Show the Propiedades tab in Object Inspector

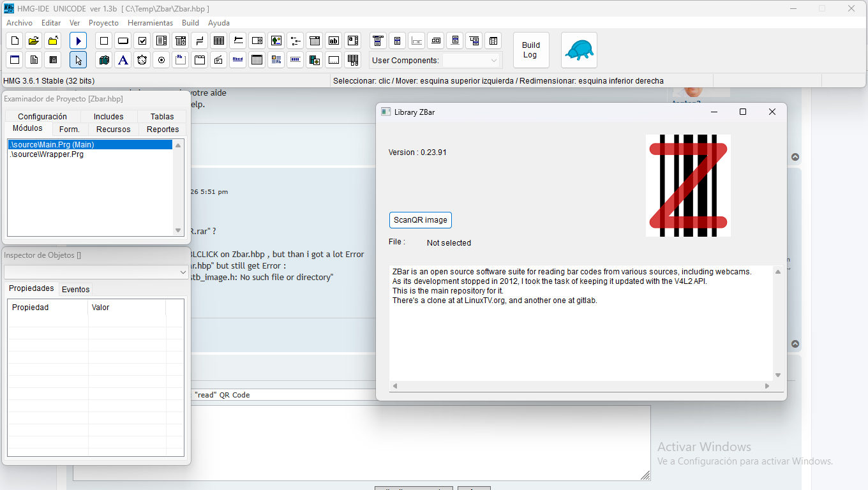(x=31, y=288)
